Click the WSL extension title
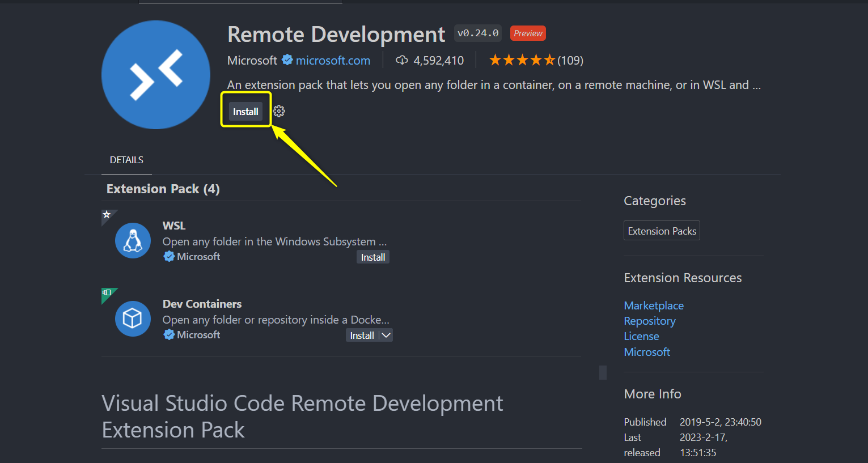Image resolution: width=868 pixels, height=463 pixels. [x=174, y=226]
